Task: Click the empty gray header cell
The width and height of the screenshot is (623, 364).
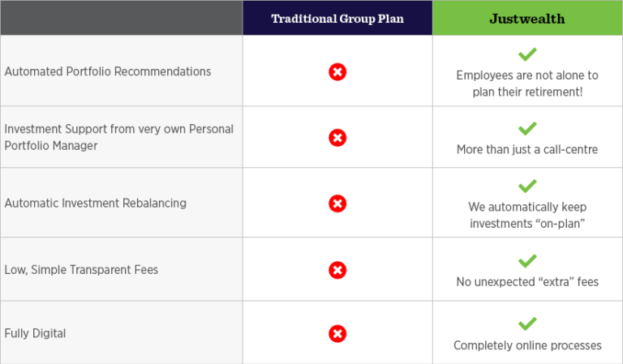Action: [x=122, y=18]
